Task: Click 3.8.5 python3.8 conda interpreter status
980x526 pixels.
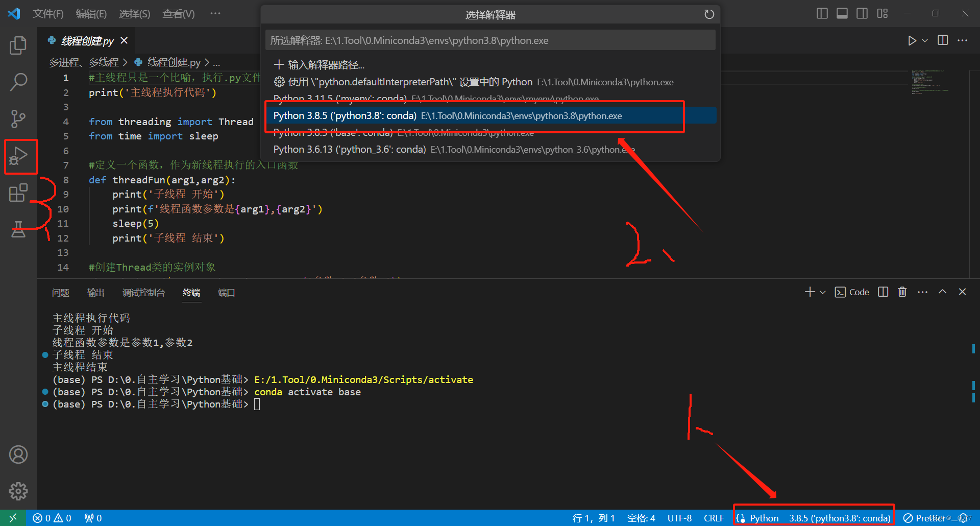Action: (840, 518)
